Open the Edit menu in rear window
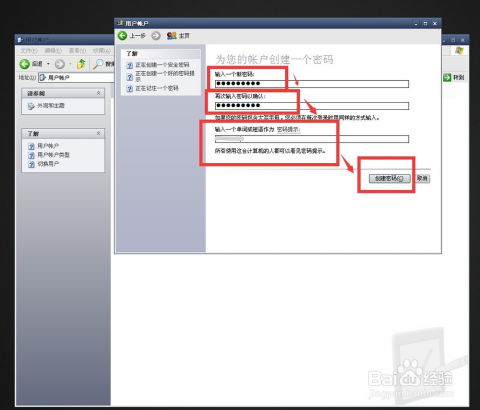 (53, 51)
